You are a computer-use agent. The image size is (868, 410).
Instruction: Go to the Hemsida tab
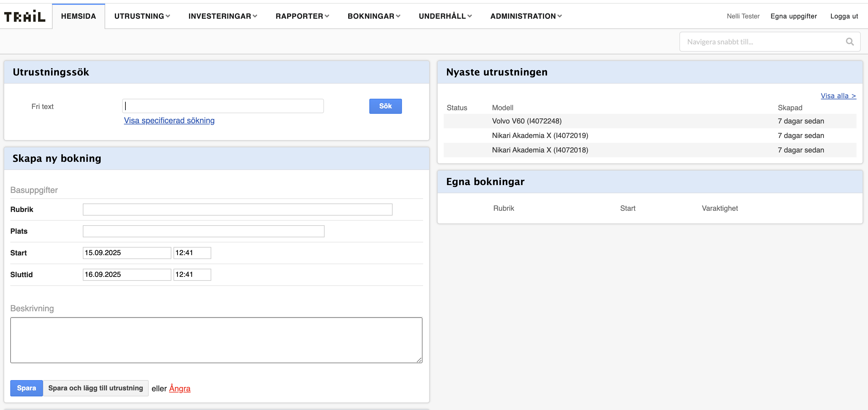tap(79, 16)
